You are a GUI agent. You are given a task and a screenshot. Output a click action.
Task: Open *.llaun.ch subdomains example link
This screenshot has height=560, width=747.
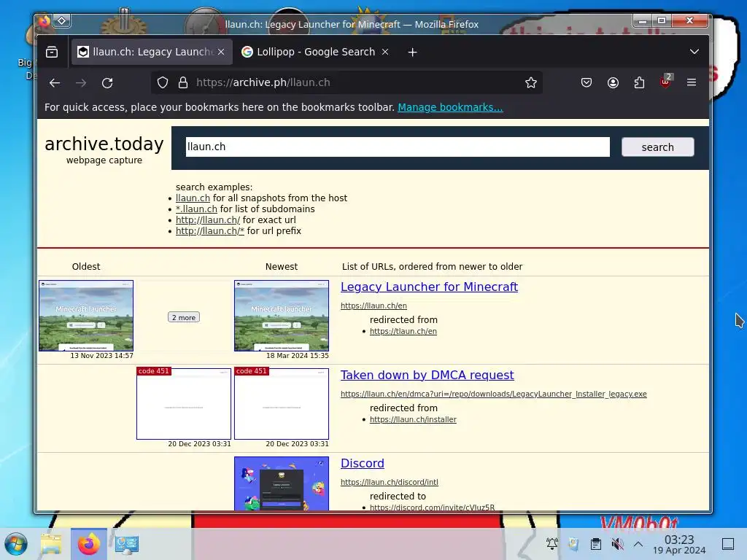(x=196, y=209)
